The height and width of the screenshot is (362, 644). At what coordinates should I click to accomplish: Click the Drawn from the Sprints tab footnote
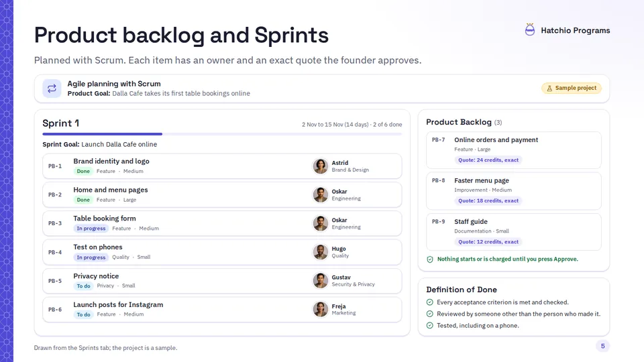[105, 348]
